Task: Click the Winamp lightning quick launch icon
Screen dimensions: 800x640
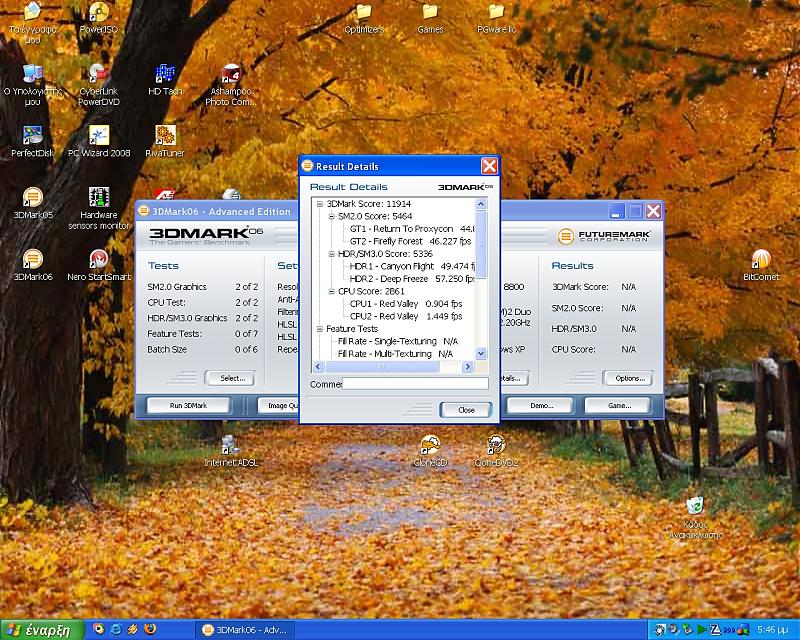Action: (133, 629)
